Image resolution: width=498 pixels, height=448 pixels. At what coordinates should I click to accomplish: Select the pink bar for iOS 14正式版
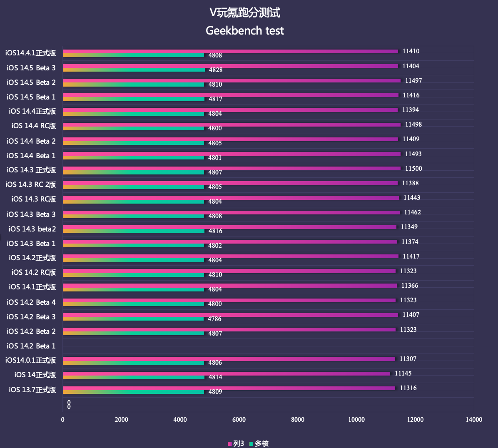[x=226, y=373]
